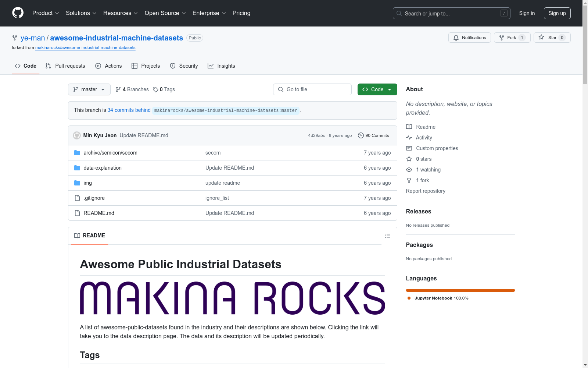Screen dimensions: 588x368
Task: Expand the Solutions menu
Action: click(x=81, y=13)
